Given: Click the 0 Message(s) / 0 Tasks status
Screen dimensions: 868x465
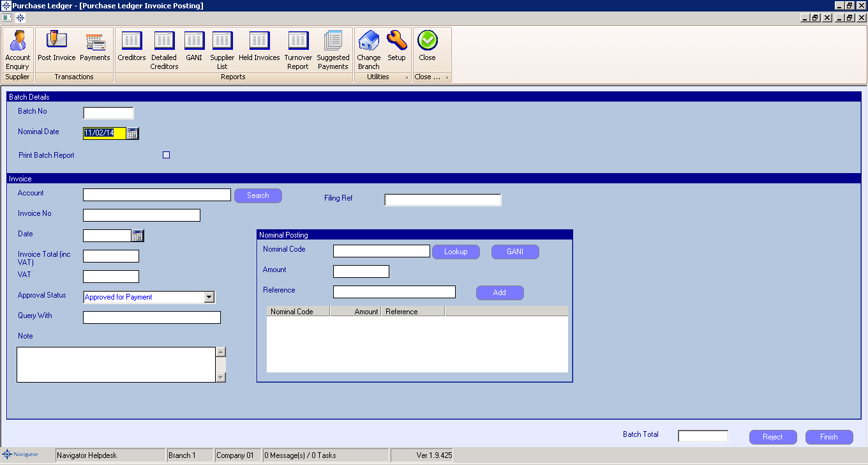Looking at the screenshot, I should tap(325, 455).
